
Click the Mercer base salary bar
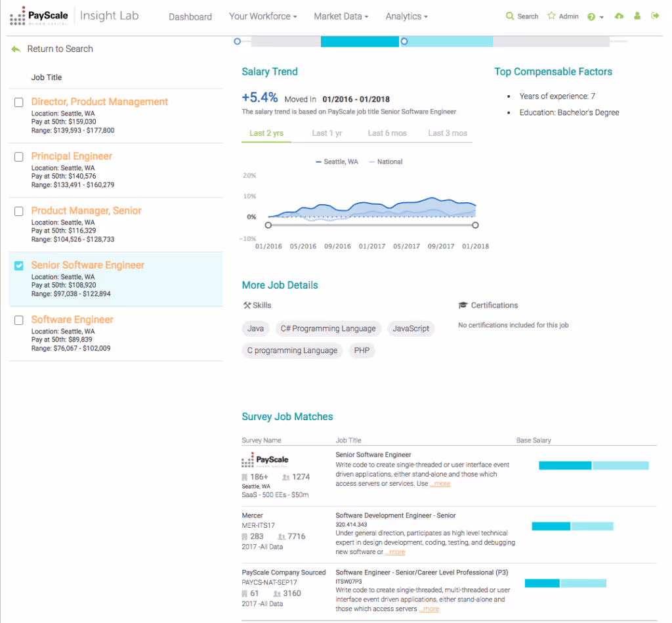572,526
